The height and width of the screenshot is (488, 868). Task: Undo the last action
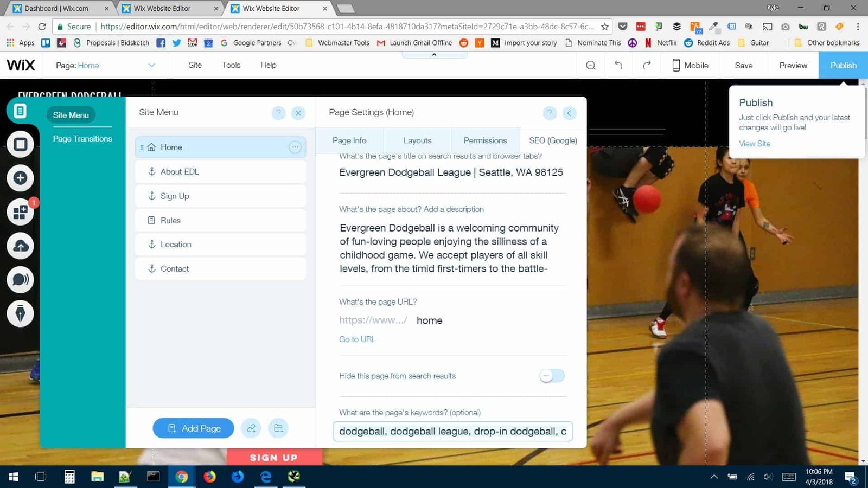(x=618, y=65)
